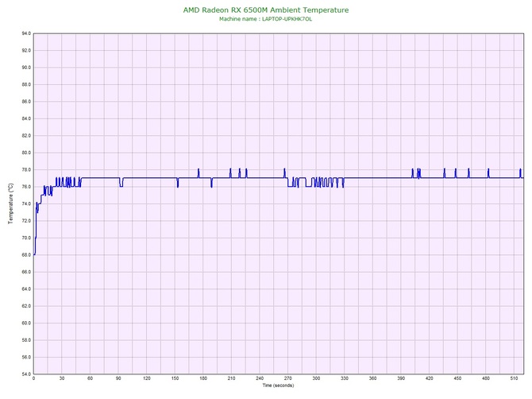Click the 56.0 temperature axis tick label

[x=26, y=357]
